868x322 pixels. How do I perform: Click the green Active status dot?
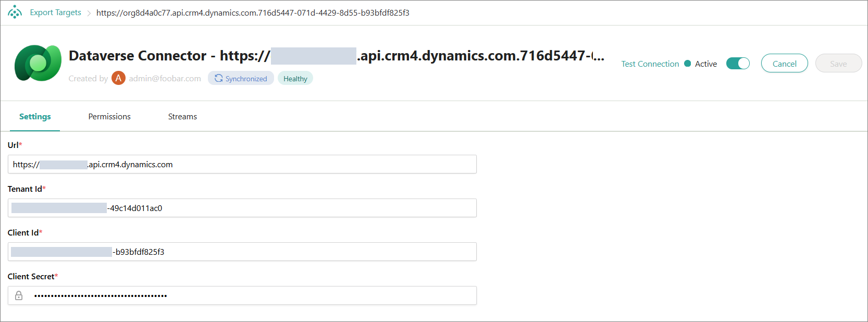[687, 64]
